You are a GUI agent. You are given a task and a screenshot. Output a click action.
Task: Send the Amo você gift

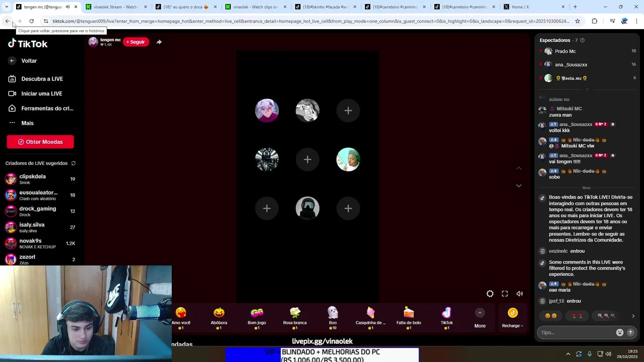point(181,318)
